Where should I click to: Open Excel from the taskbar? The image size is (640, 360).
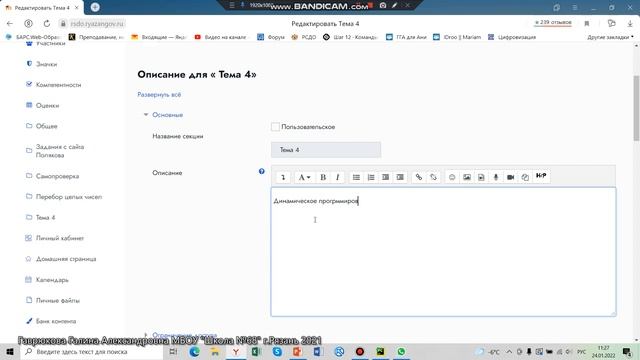(x=257, y=351)
